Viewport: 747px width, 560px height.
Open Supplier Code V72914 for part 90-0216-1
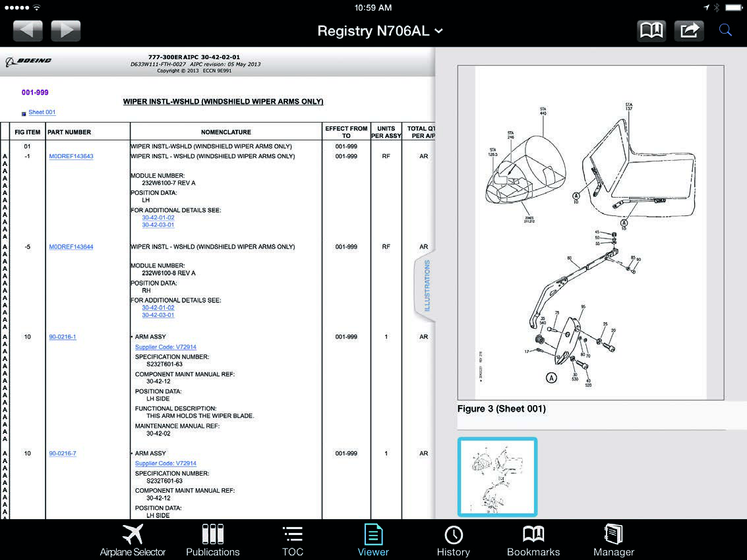pyautogui.click(x=165, y=347)
